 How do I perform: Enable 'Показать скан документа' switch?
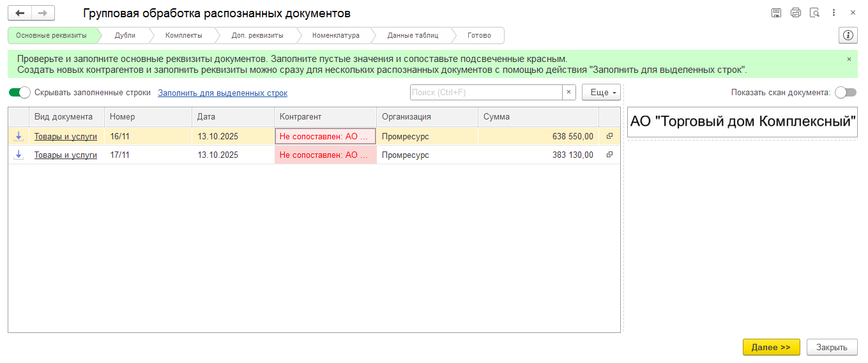[845, 93]
